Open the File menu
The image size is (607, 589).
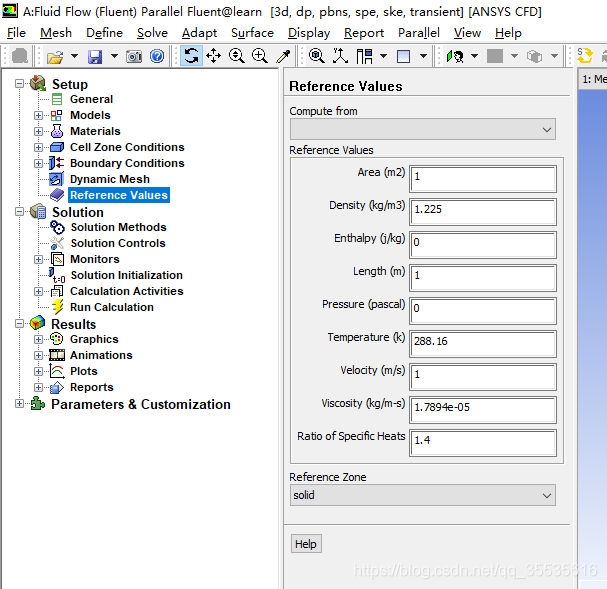16,33
